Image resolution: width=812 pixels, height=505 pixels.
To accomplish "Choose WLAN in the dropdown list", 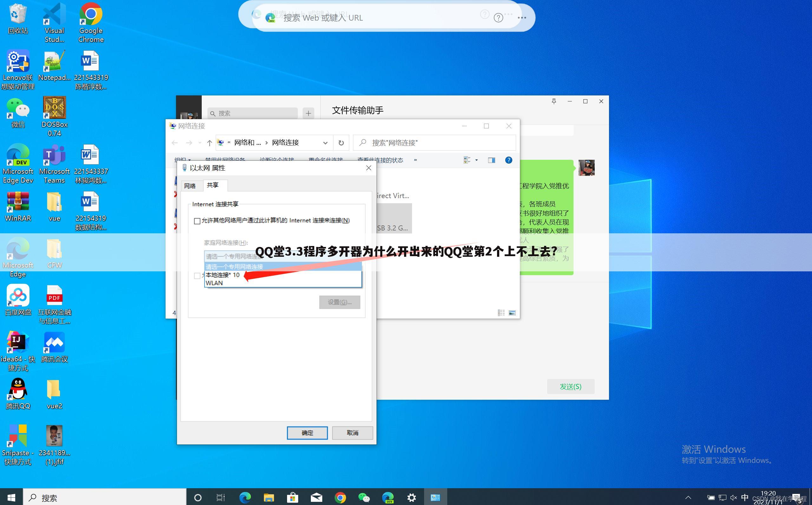I will [x=283, y=283].
